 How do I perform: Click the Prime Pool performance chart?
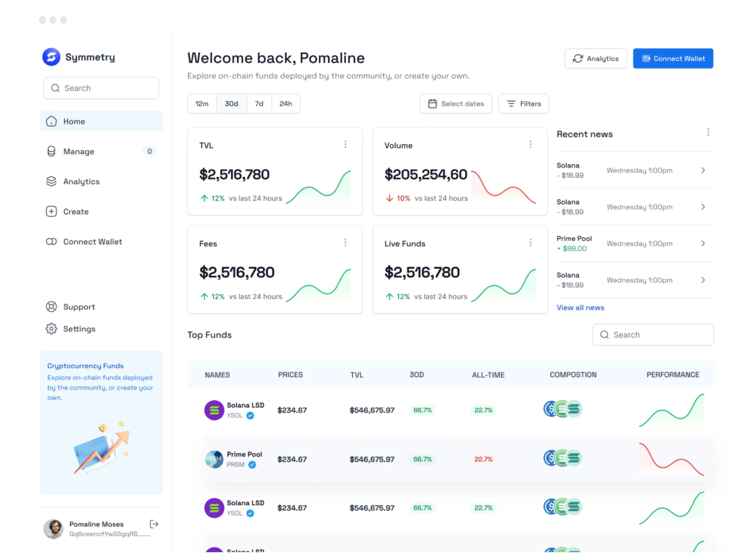672,459
